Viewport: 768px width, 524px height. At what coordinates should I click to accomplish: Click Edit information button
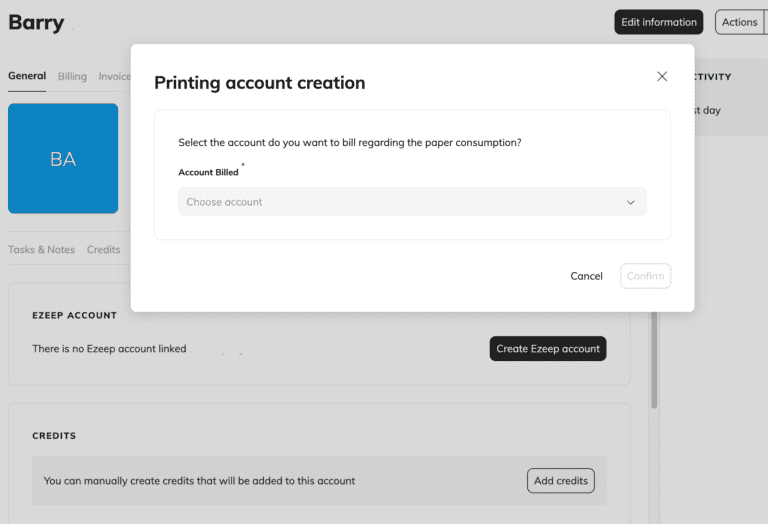[x=658, y=22]
